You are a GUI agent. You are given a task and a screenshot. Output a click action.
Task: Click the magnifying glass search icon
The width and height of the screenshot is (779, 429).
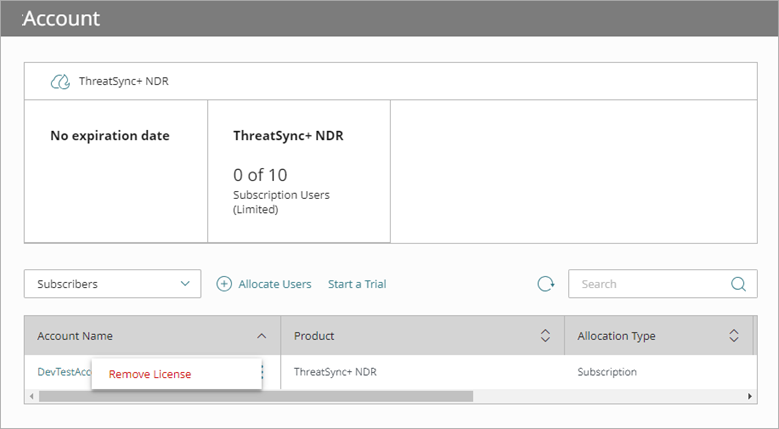[x=738, y=284]
